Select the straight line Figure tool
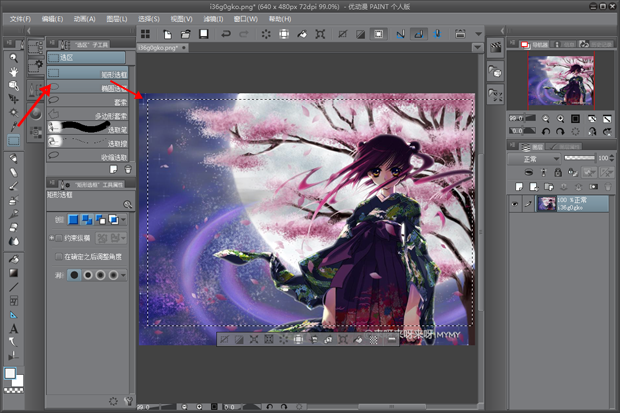 (x=13, y=287)
